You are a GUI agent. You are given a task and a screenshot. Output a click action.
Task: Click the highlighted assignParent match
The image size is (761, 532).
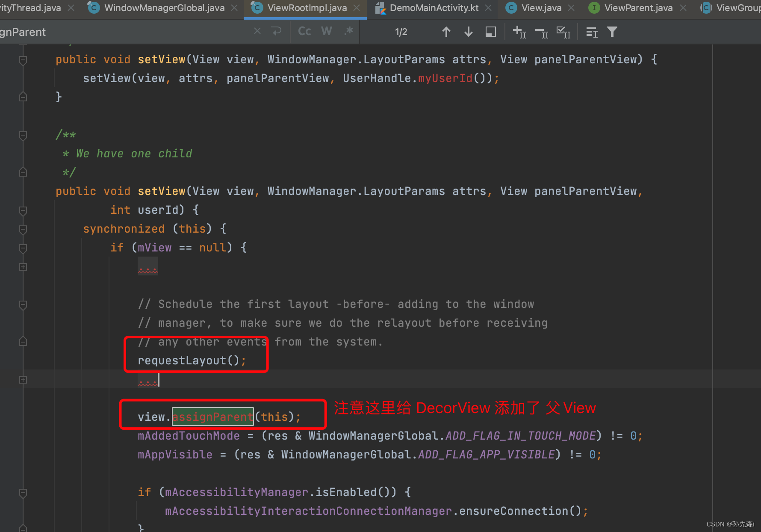click(213, 417)
